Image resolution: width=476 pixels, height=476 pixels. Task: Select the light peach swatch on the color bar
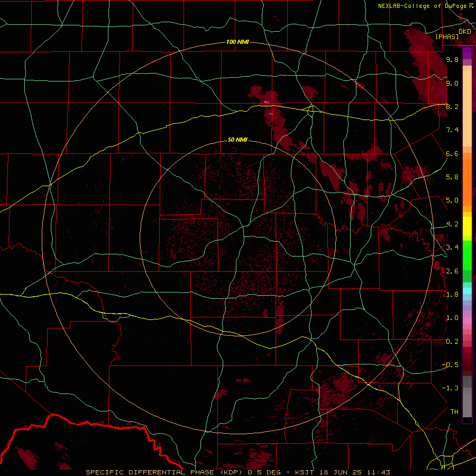[467, 109]
